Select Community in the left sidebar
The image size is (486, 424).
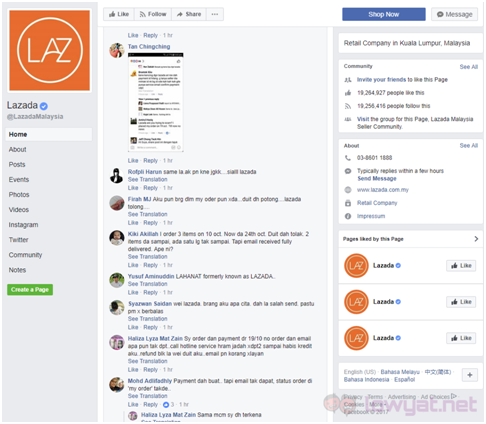pyautogui.click(x=25, y=255)
